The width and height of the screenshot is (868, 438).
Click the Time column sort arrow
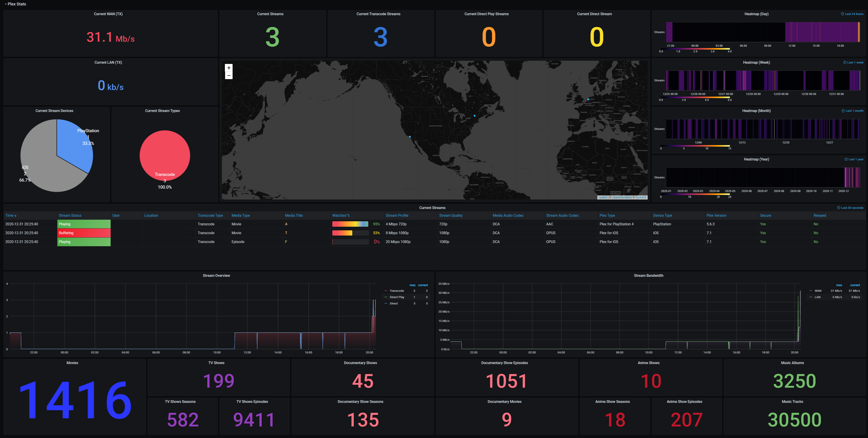coord(15,216)
